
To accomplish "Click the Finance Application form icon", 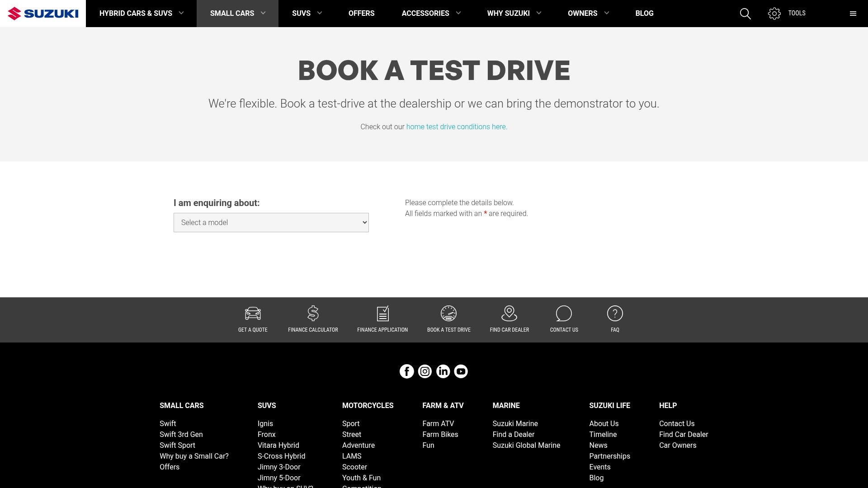I will tap(382, 313).
